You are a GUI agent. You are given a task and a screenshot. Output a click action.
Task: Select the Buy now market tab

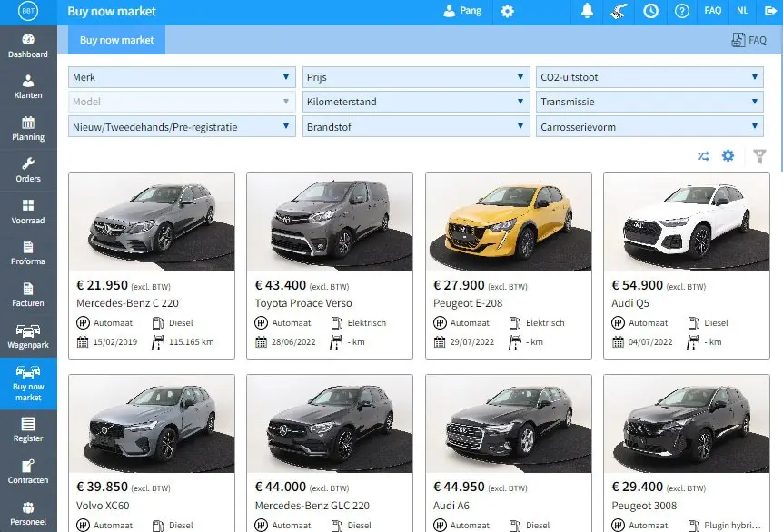tap(117, 40)
